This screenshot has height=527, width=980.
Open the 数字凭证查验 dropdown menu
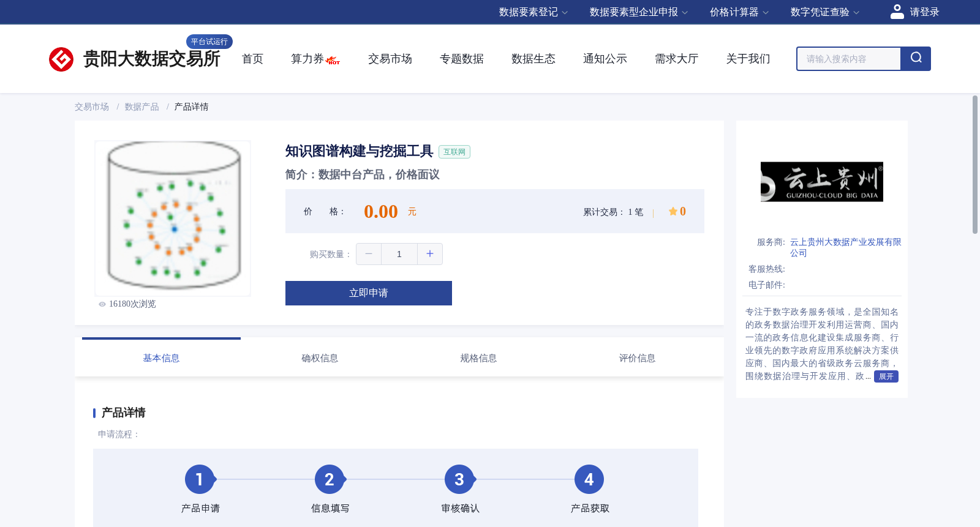(825, 12)
